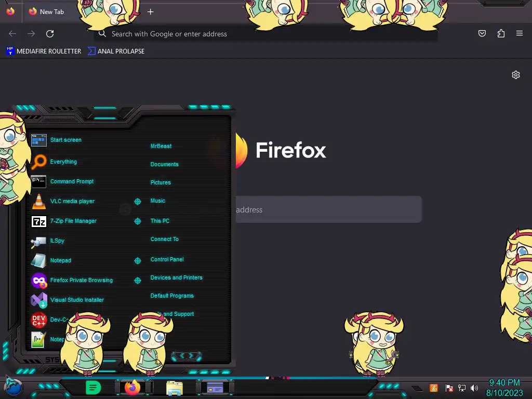Click the start menu shutdown arrows button
The height and width of the screenshot is (399, 532).
pyautogui.click(x=187, y=356)
